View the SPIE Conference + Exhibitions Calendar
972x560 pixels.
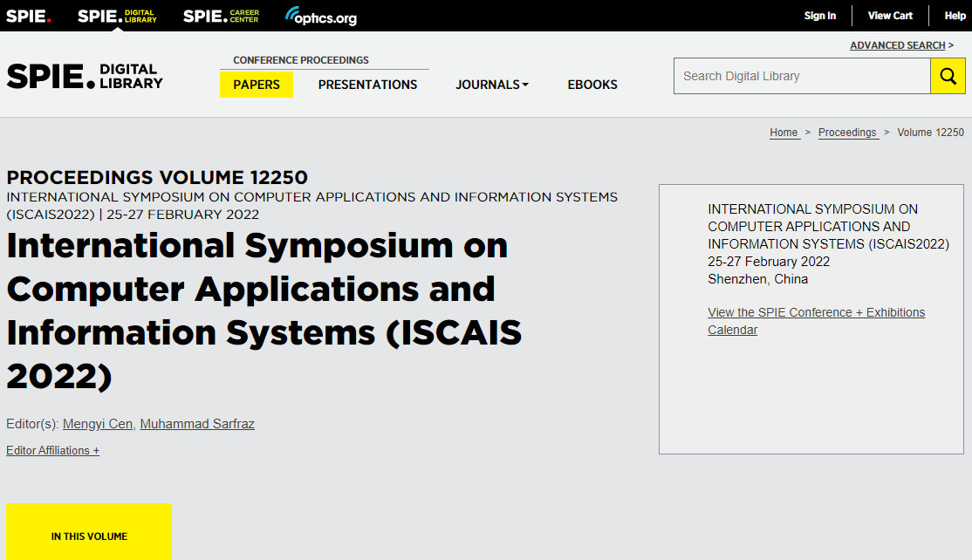click(x=817, y=321)
